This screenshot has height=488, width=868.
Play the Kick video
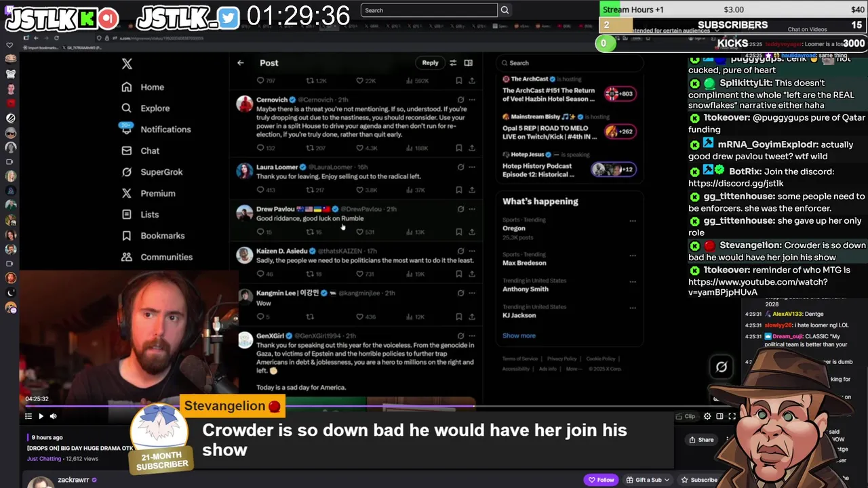41,416
